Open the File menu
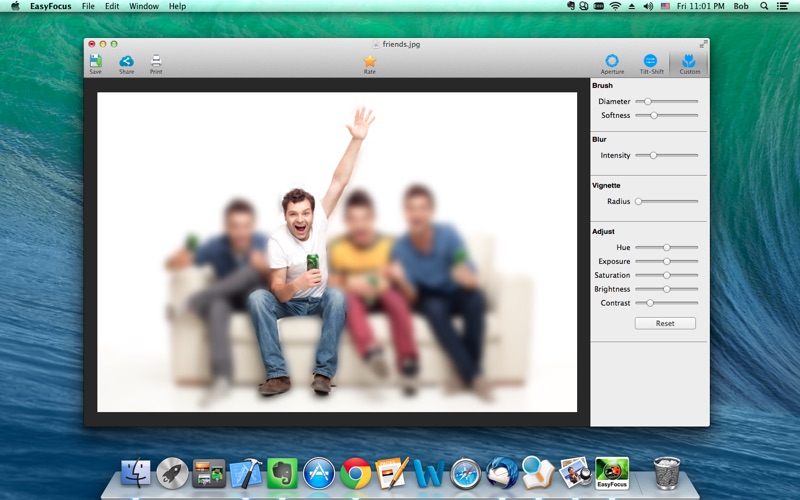The image size is (800, 500). (x=88, y=6)
